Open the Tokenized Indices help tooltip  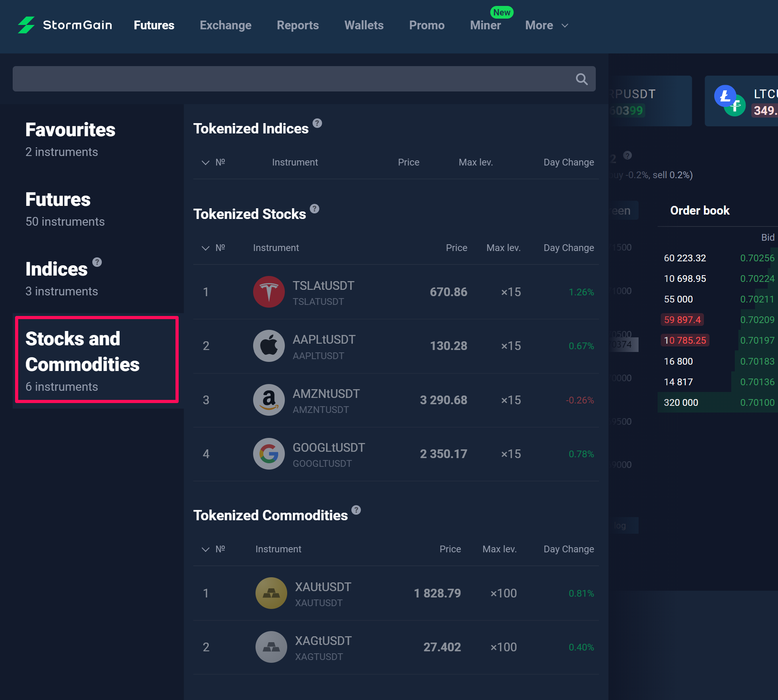(317, 123)
